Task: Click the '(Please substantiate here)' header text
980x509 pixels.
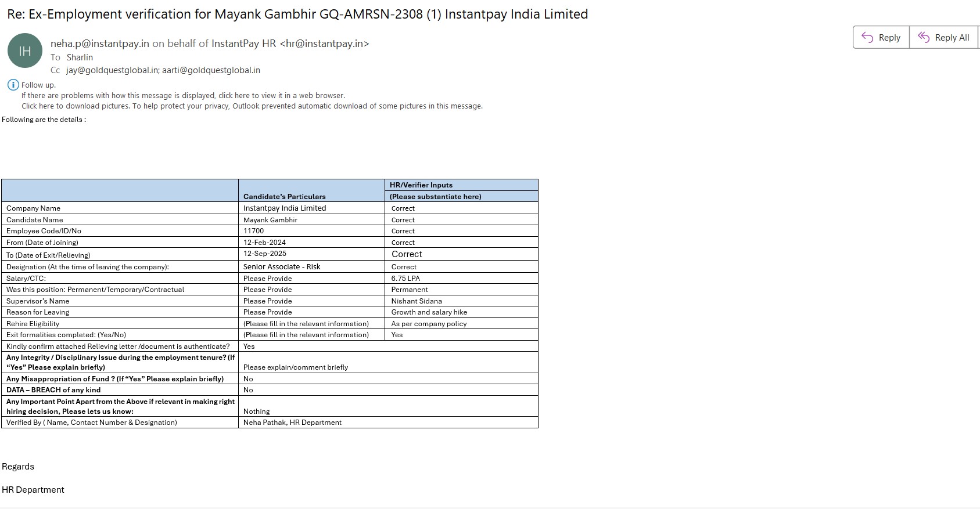Action: point(436,197)
